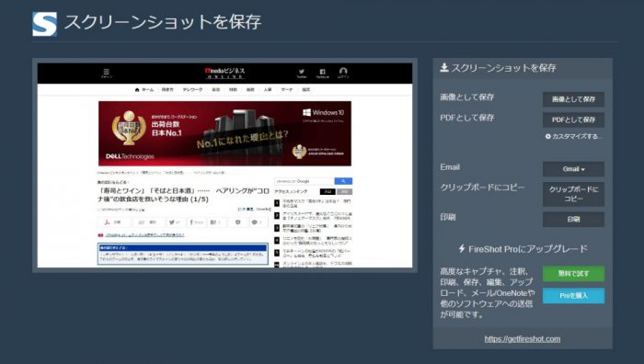Click the アクセスランキング heading in preview

tap(291, 191)
